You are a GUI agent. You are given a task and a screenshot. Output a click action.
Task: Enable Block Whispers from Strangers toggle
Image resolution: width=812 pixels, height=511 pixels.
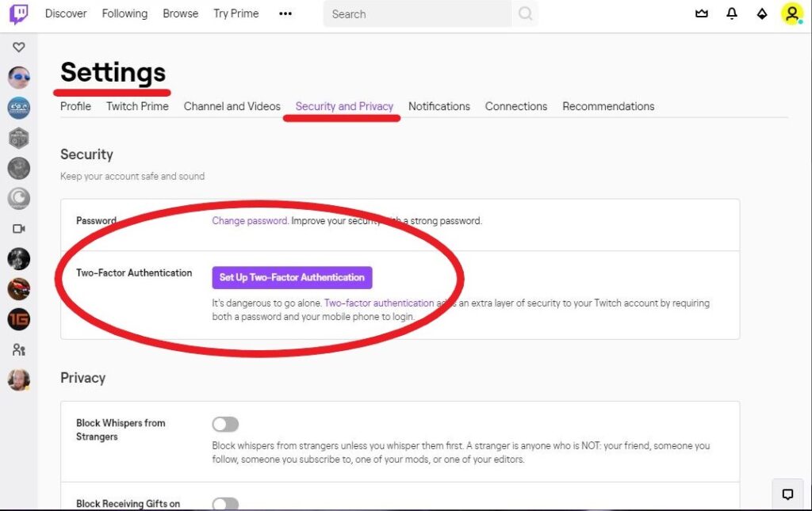225,425
